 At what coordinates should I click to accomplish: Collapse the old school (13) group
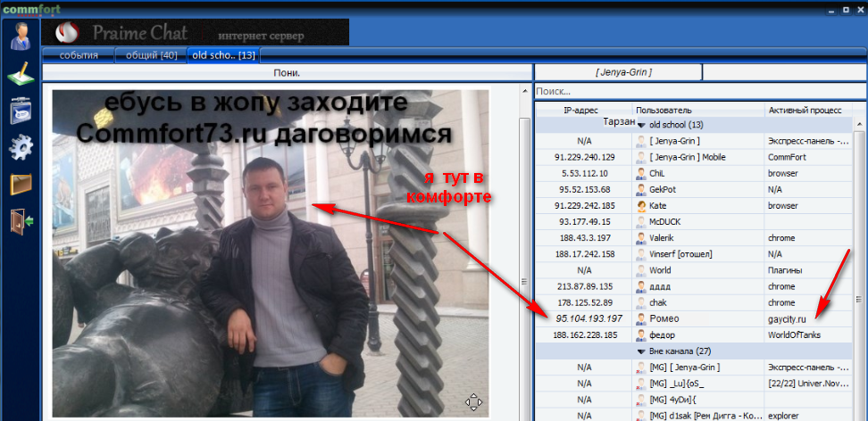tap(641, 125)
